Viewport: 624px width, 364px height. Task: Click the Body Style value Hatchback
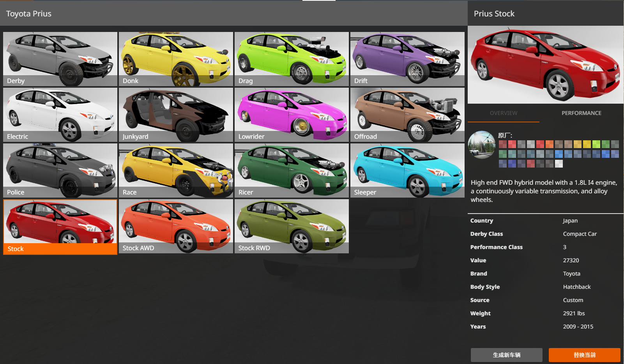pos(577,287)
